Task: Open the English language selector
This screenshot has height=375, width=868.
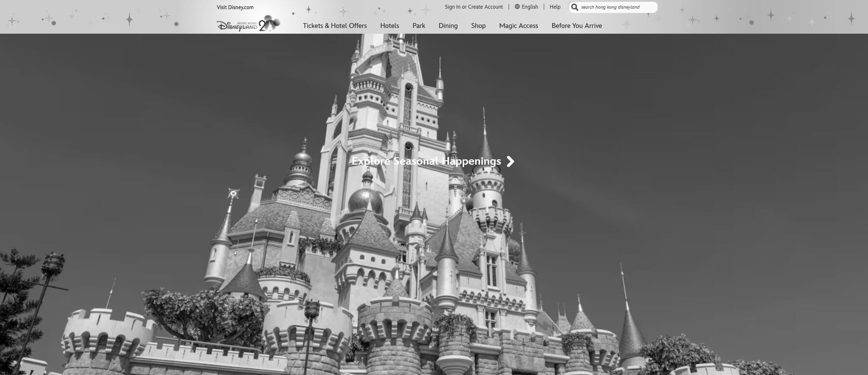Action: (530, 7)
